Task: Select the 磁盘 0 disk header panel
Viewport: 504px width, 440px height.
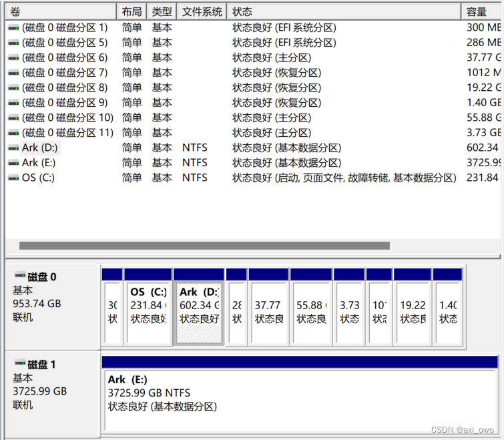Action: 52,307
